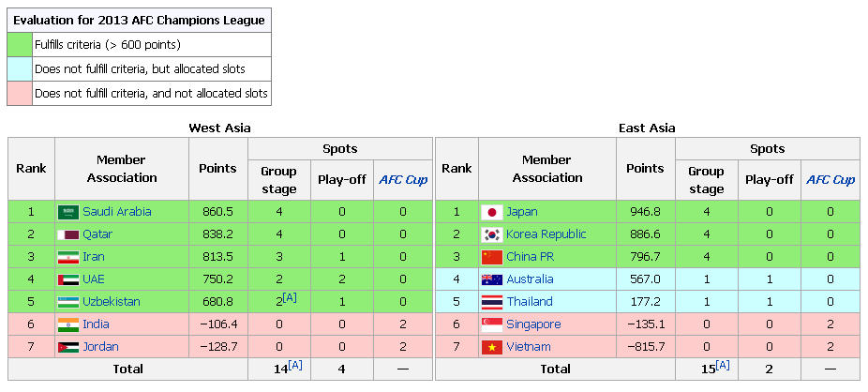Click the Vietnam flag icon
Screen dimensions: 868x392
click(x=491, y=347)
